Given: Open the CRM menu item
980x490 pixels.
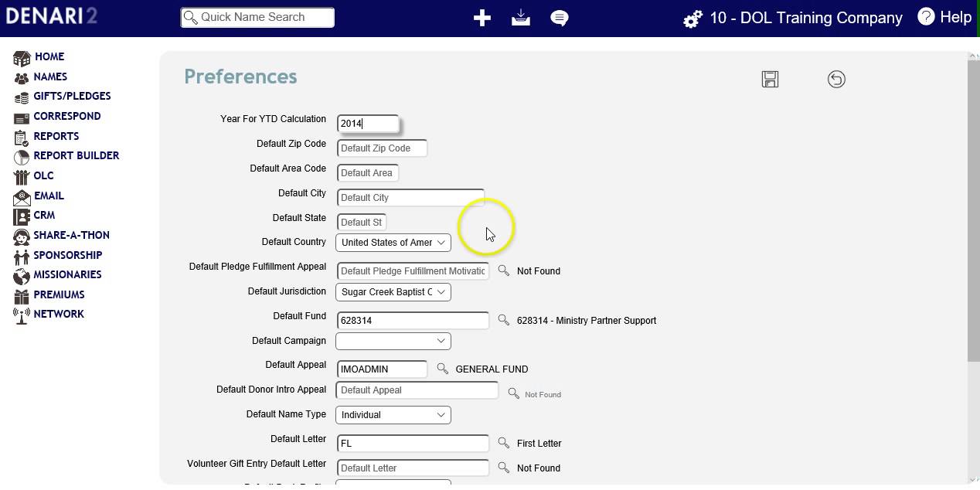Looking at the screenshot, I should (x=44, y=215).
